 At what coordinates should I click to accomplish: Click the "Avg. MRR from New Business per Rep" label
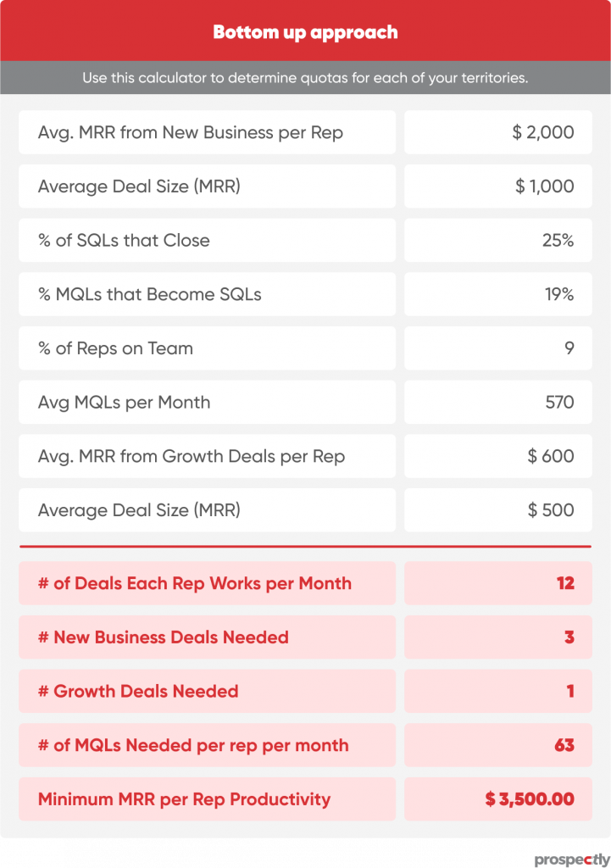click(x=191, y=132)
